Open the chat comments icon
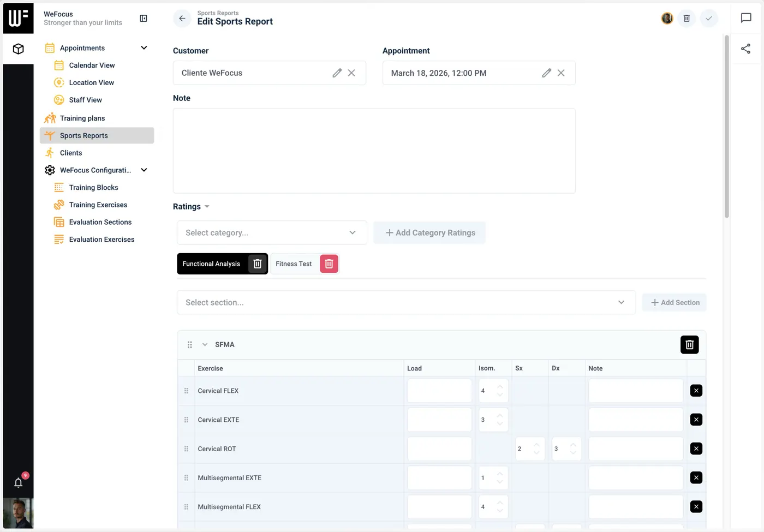Screen dimensions: 764x532 [x=746, y=18]
